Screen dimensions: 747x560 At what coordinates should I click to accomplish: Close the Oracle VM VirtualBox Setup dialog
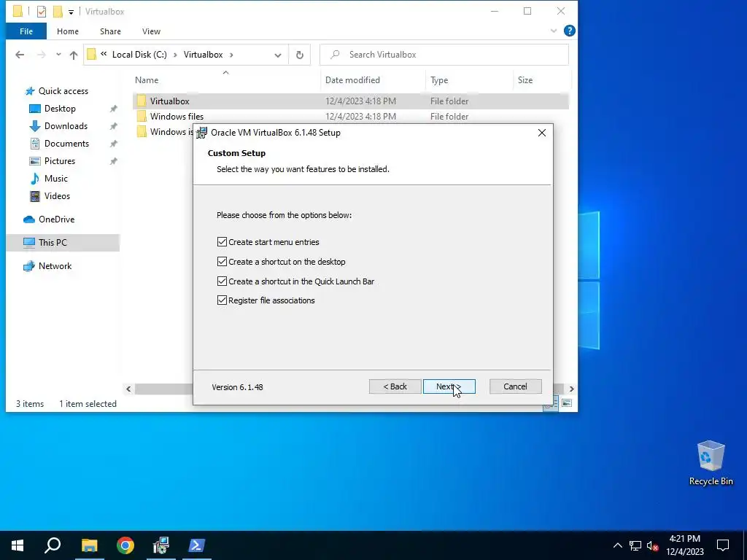click(x=542, y=133)
